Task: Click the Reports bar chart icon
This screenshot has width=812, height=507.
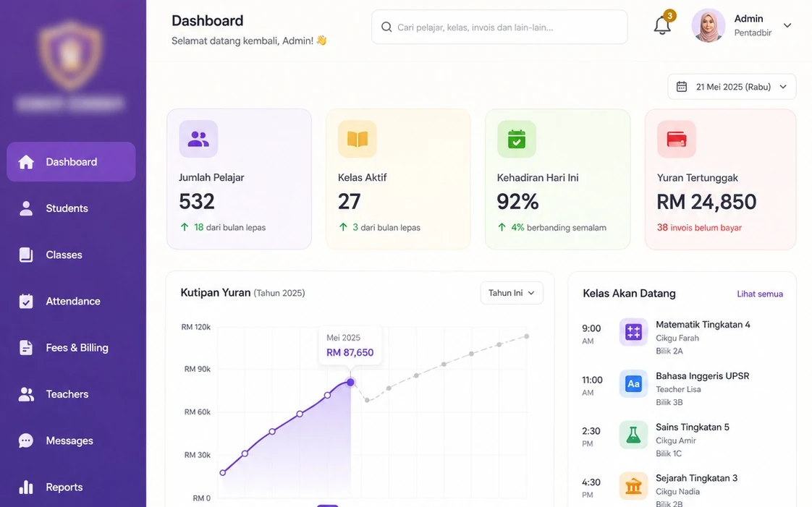Action: tap(26, 487)
